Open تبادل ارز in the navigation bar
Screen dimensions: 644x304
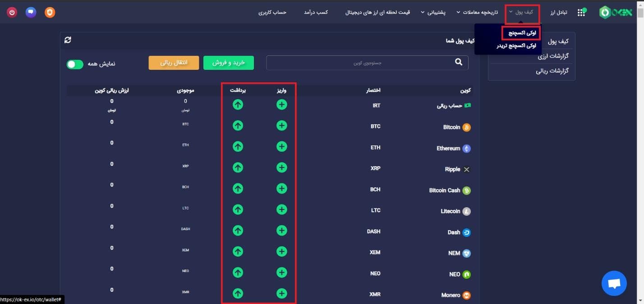click(559, 12)
